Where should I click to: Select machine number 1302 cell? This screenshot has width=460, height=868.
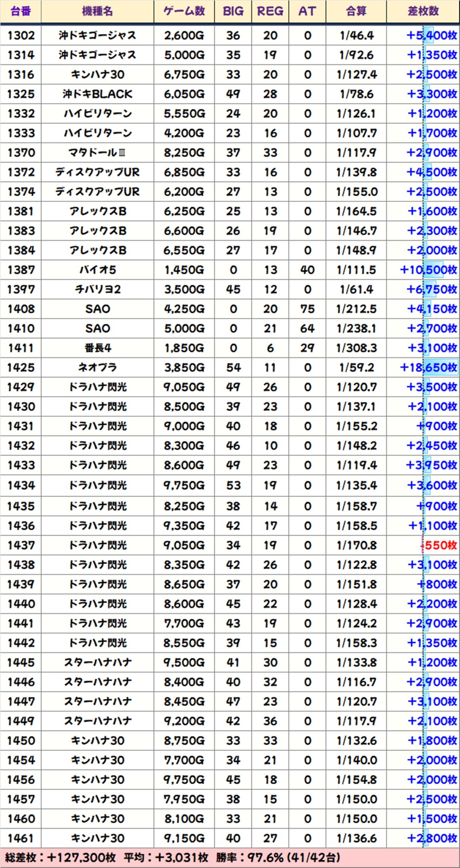click(x=21, y=35)
